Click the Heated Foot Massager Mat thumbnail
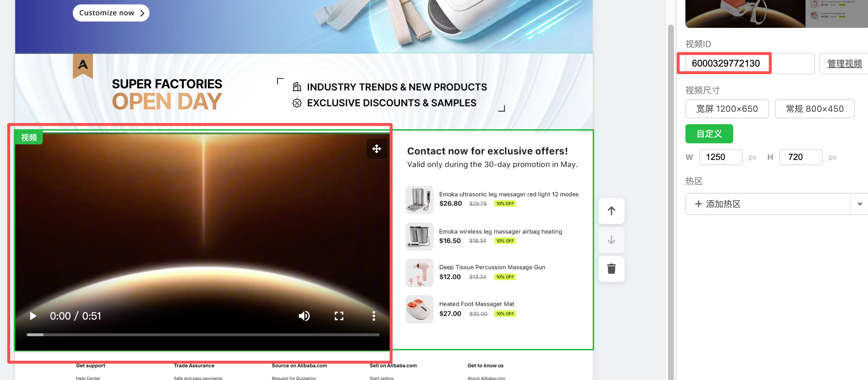The image size is (868, 380). 420,309
